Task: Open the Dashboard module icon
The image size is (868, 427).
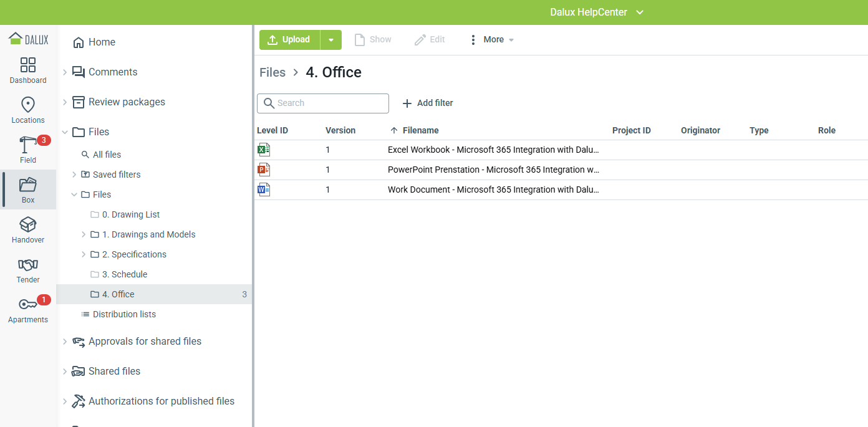Action: 28,65
